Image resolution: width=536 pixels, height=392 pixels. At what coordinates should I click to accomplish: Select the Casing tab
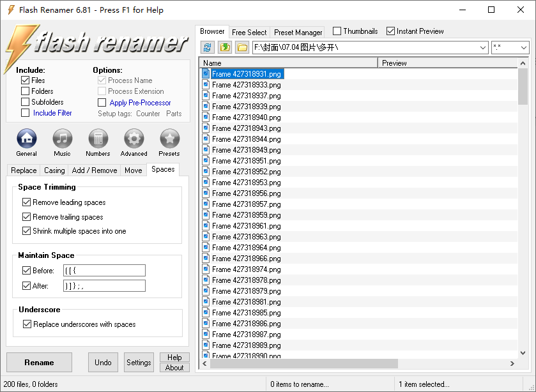(54, 170)
